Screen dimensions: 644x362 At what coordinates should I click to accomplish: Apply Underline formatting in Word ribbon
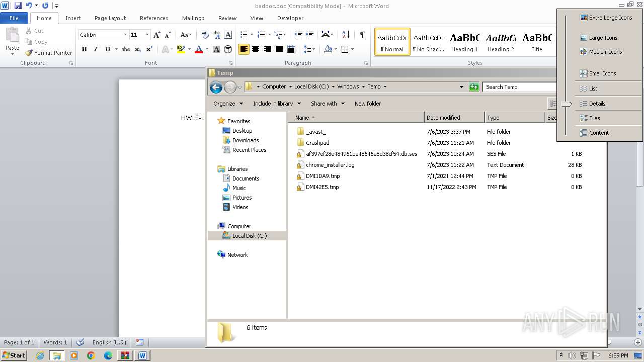[x=108, y=49]
